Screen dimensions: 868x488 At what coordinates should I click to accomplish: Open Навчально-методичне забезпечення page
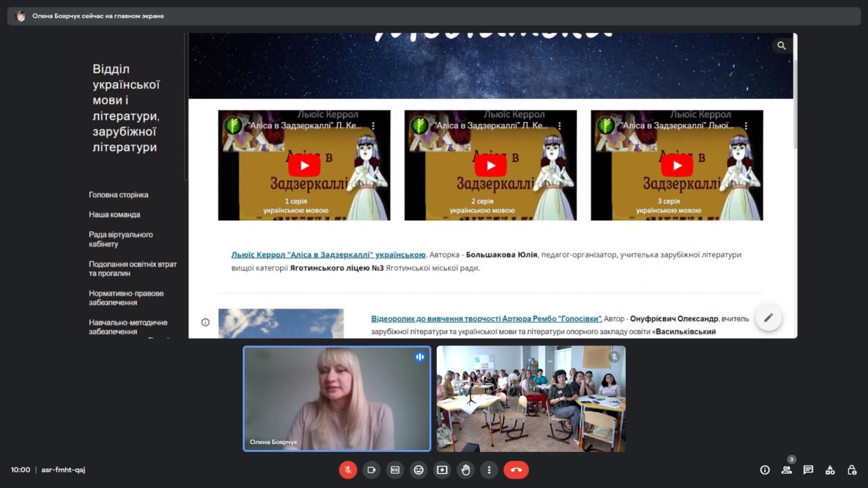click(x=128, y=327)
